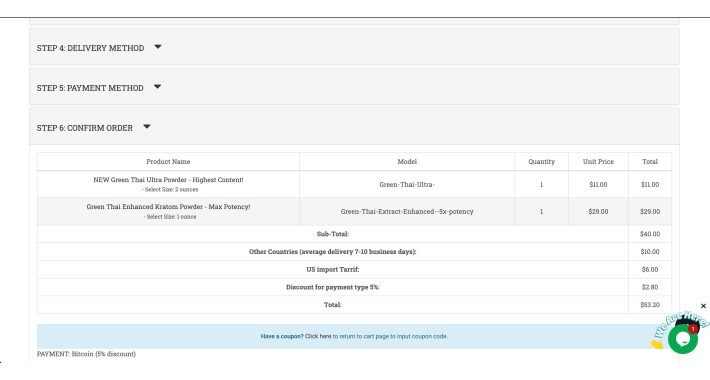The image size is (710, 380).
Task: Expand Step 5 Payment Method arrow
Action: click(x=157, y=87)
